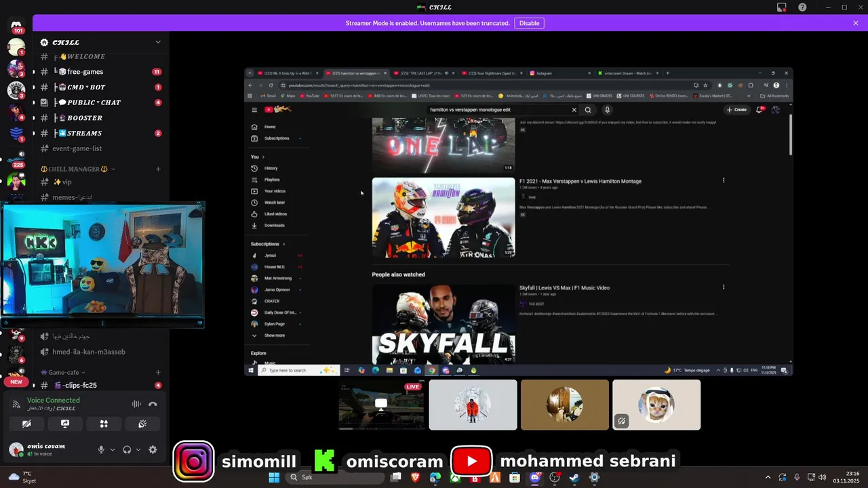Open Skyfall Lewis VS Max video title
The image size is (868, 488).
[564, 288]
